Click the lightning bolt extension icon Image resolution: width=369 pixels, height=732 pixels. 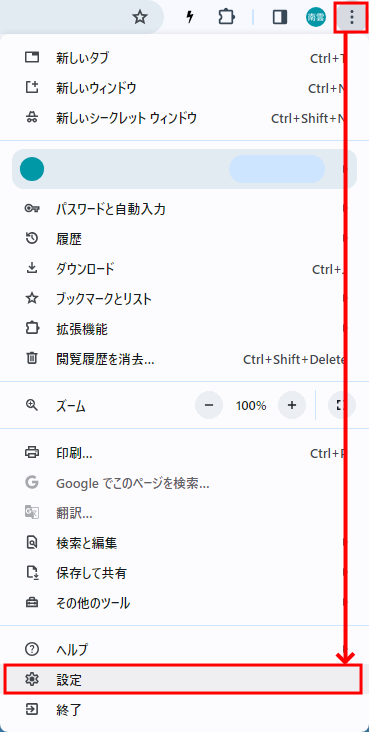tap(190, 18)
